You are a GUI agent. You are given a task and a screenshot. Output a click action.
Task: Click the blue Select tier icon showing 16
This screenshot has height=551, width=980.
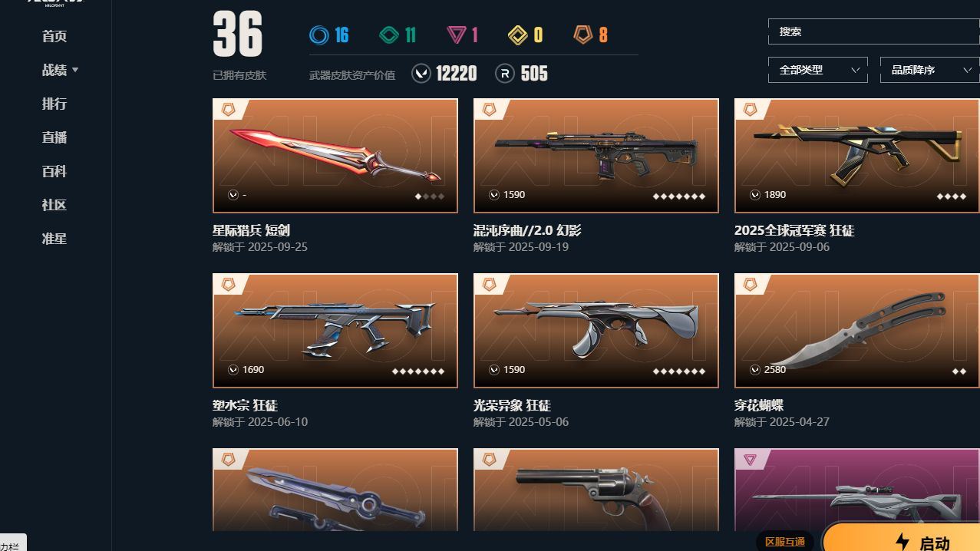pos(319,35)
